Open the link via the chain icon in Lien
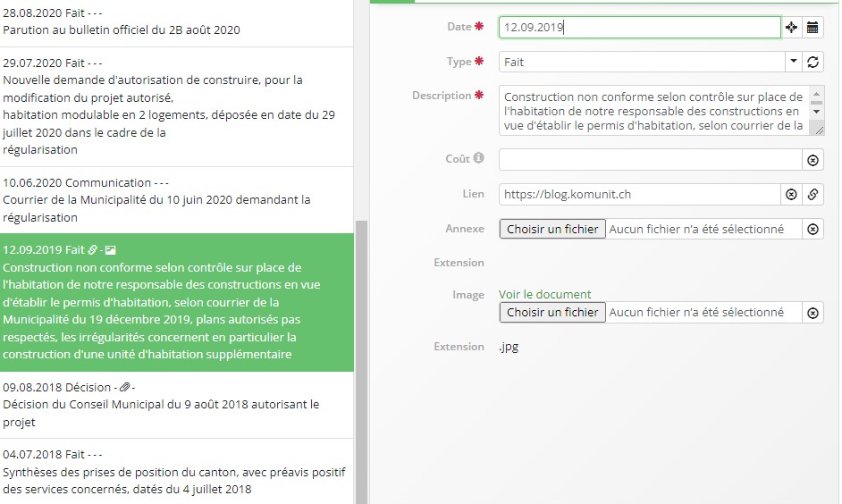 click(813, 194)
